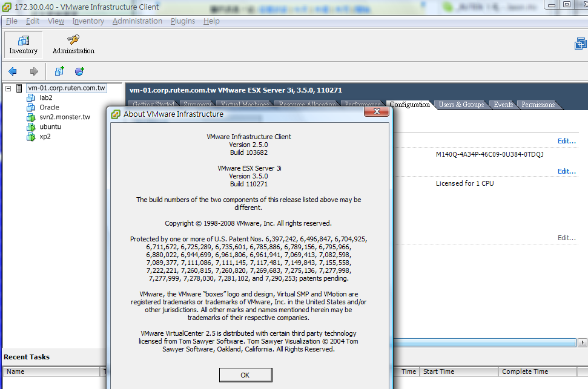Select the ubuntu virtual machine
The height and width of the screenshot is (389, 588).
pyautogui.click(x=50, y=127)
